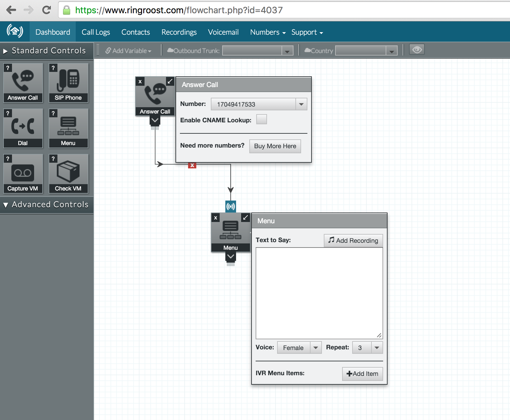Click Answer Call node output connector arrow
510x420 pixels.
click(x=155, y=120)
